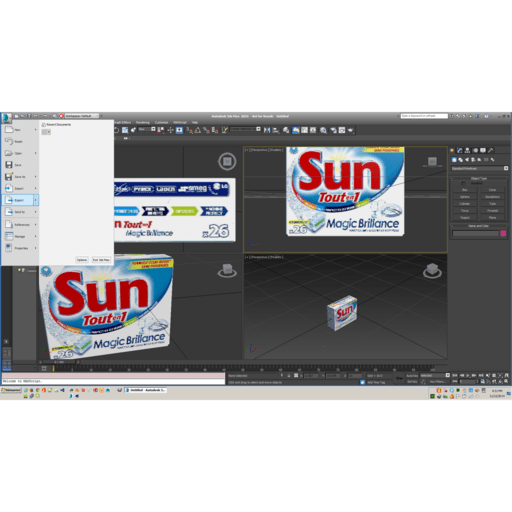Expand the Save As submenu

coord(36,177)
